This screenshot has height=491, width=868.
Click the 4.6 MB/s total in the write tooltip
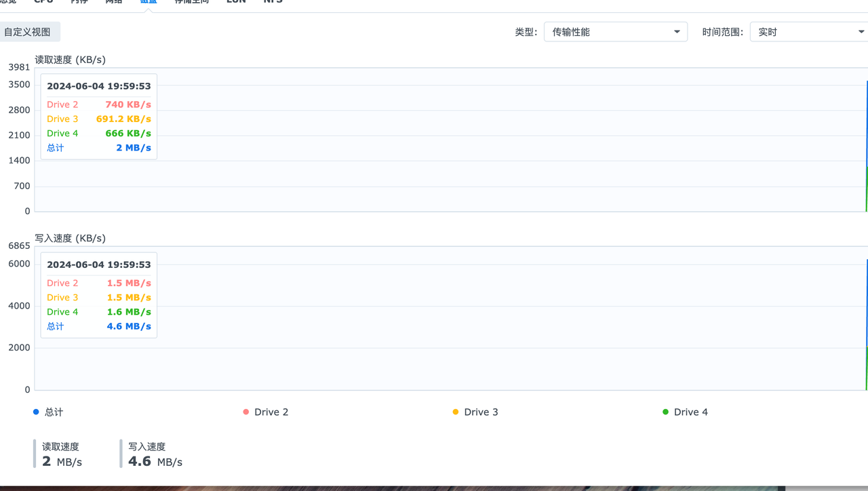click(129, 326)
